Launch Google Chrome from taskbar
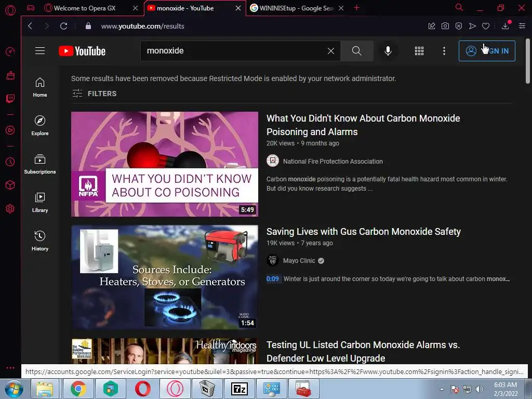 coord(78,389)
